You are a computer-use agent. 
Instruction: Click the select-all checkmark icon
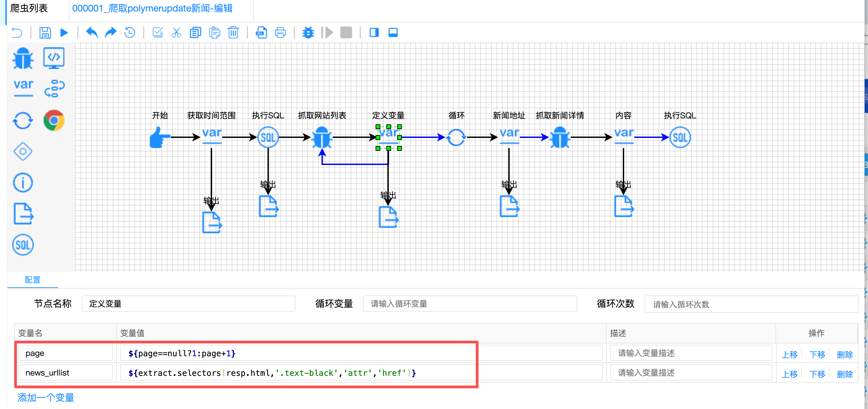pos(157,33)
